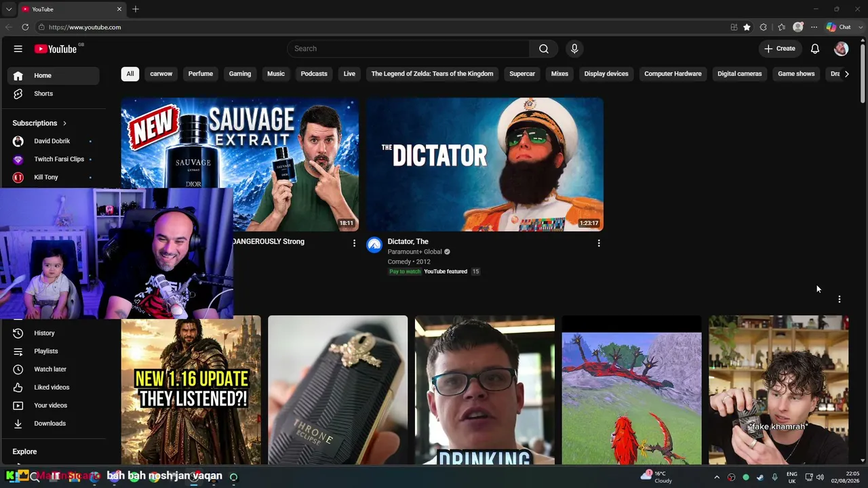Open the YouTube account avatar menu
The width and height of the screenshot is (868, 488).
(841, 49)
